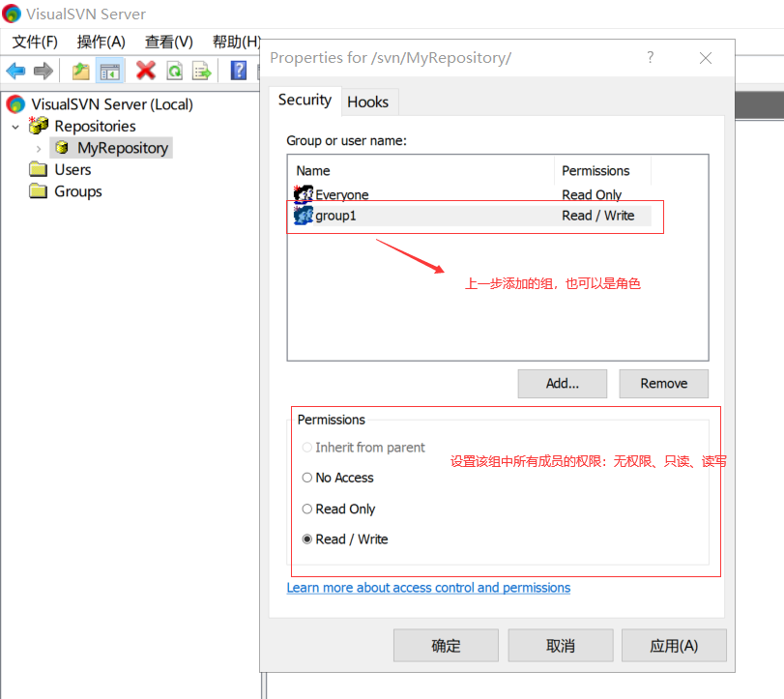Select the group1 row name
The image size is (784, 699).
pos(335,216)
